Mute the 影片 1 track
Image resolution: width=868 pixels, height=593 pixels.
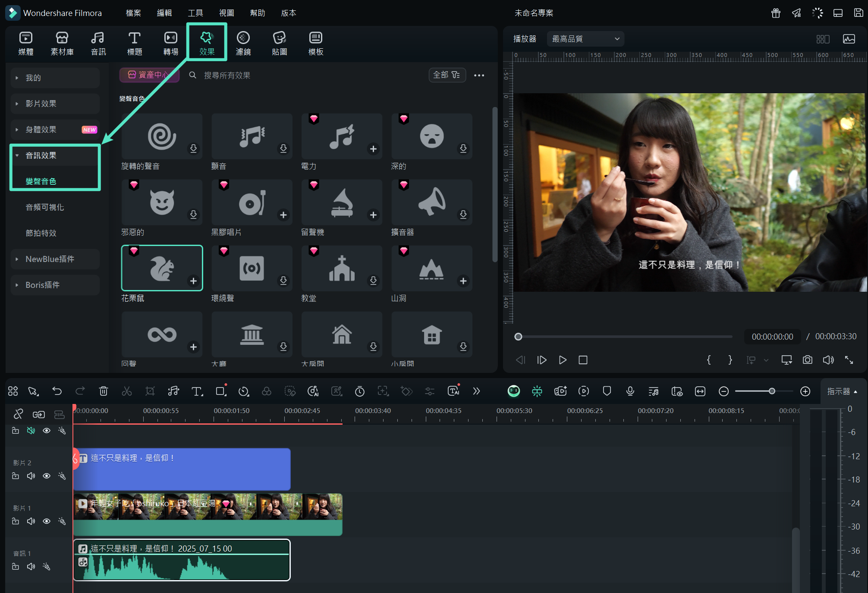click(x=31, y=521)
